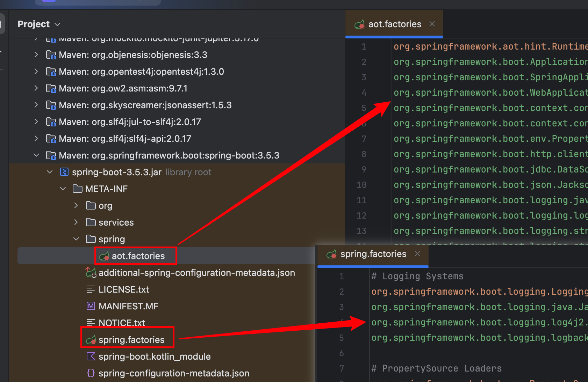
Task: Expand Maven org.objenesis:objenesis:3.3 node
Action: tap(36, 55)
